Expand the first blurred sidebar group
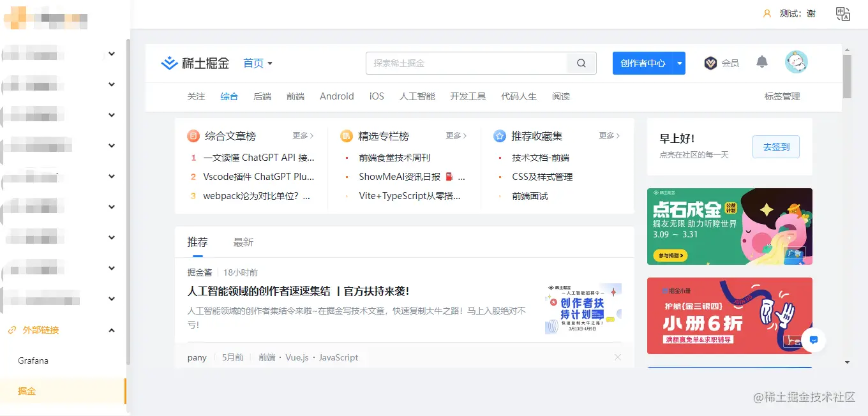Viewport: 868px width, 416px height. (112, 54)
